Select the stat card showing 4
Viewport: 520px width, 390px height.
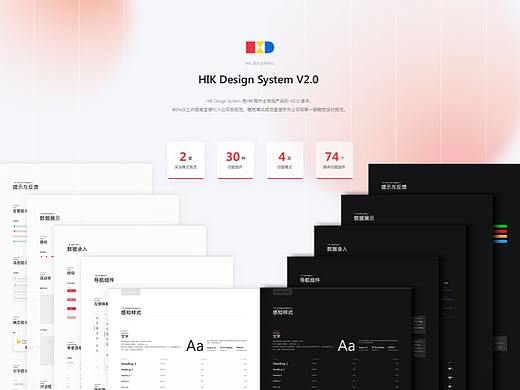pyautogui.click(x=285, y=160)
